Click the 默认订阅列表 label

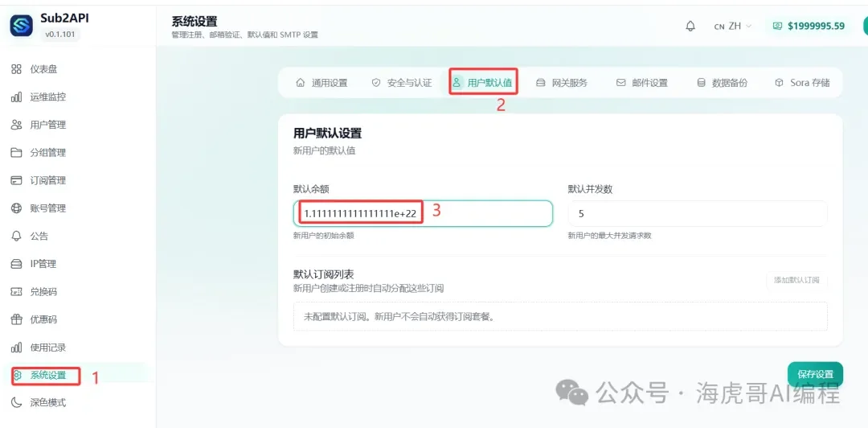coord(323,274)
